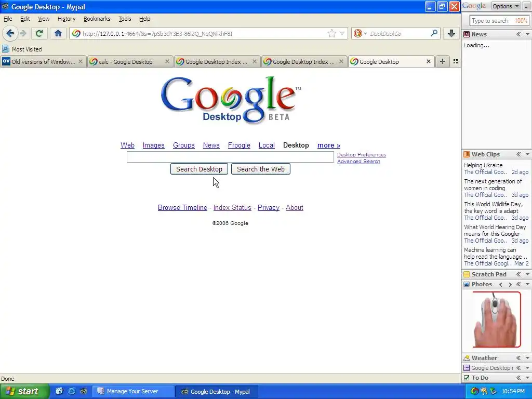Screen dimensions: 532x399
Task: Open the View menu
Action: point(44,19)
